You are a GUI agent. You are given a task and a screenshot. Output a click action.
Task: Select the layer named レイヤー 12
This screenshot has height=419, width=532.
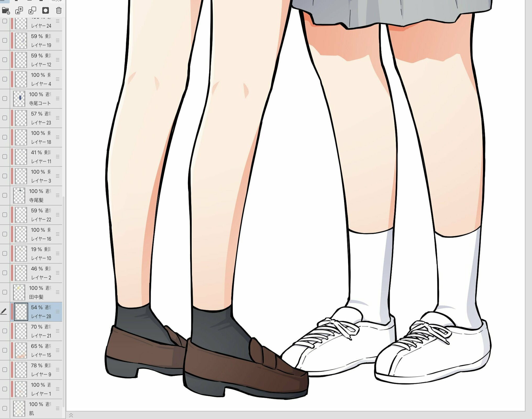pos(41,64)
